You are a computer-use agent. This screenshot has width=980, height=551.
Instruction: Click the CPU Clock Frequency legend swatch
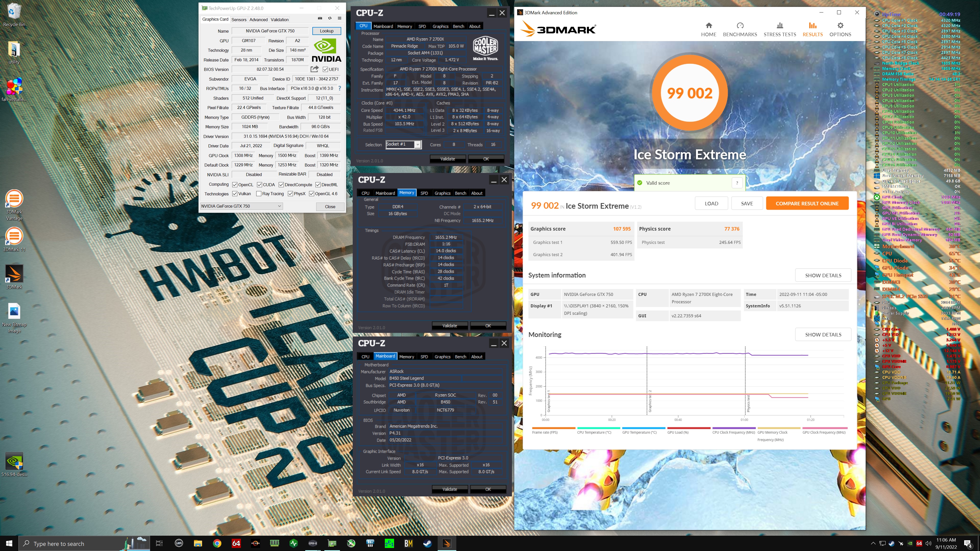[x=734, y=428]
